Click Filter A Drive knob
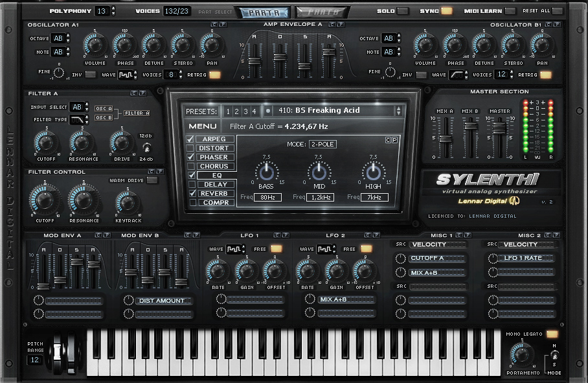The image size is (588, 383). coord(121,143)
